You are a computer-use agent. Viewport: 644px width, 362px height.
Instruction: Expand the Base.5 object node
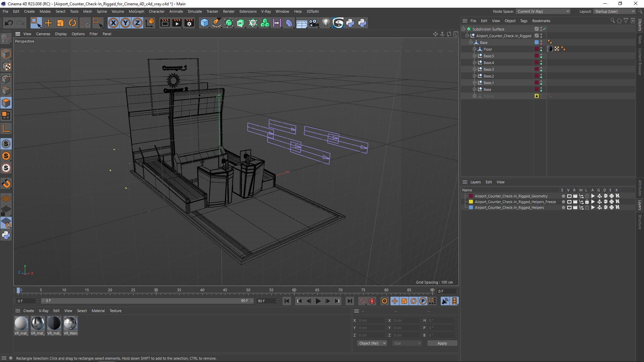click(x=475, y=56)
